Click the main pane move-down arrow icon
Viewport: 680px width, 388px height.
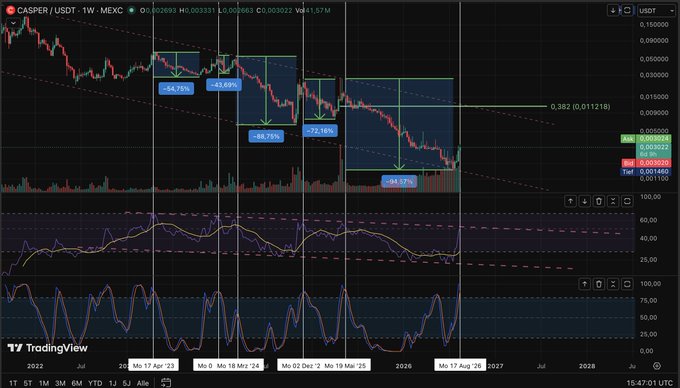pos(613,10)
